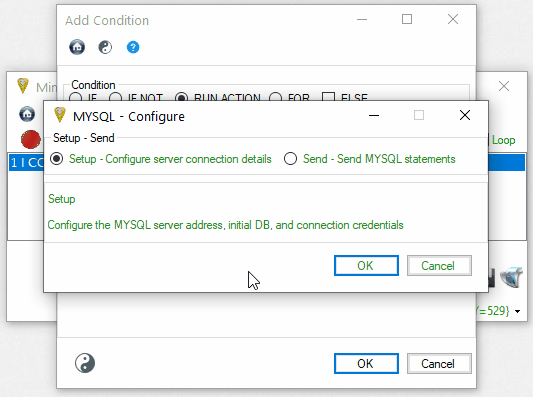Cancel the MYSQL Configure dialog

(439, 265)
